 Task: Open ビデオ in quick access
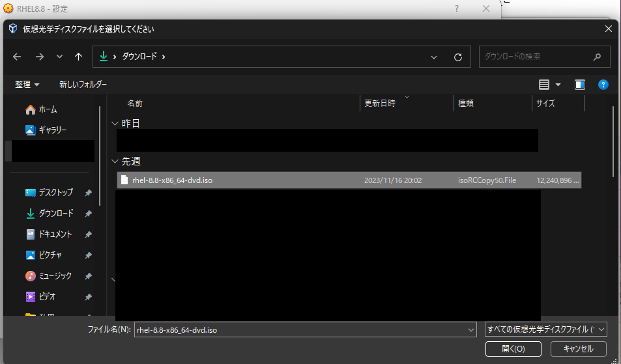(41, 296)
